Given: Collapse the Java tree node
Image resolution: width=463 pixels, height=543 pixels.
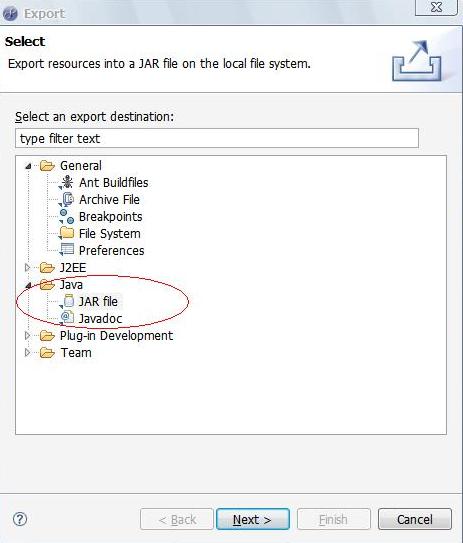Looking at the screenshot, I should click(x=28, y=285).
